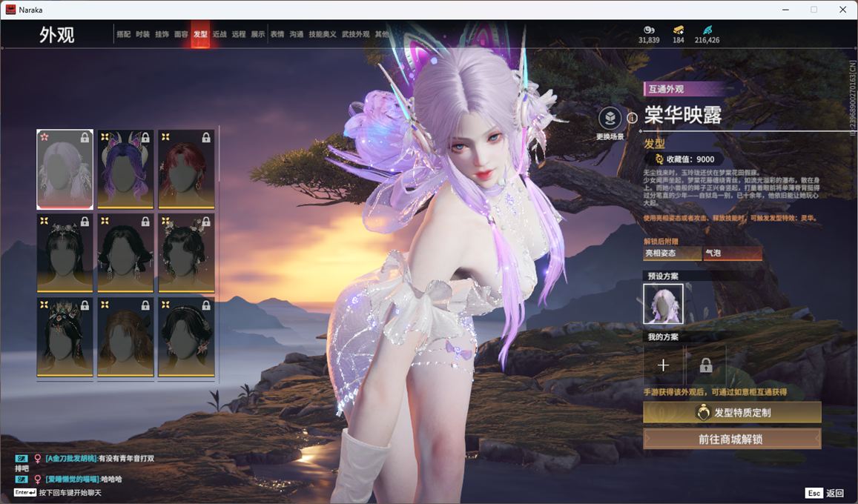This screenshot has height=504, width=858.
Task: Select the red wavy hairstyle thumbnail
Action: pos(186,170)
